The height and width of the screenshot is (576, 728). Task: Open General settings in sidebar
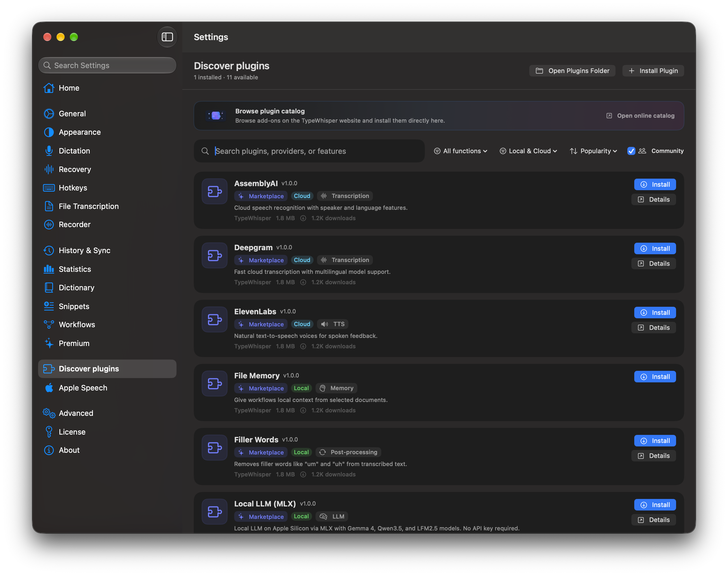click(x=107, y=114)
